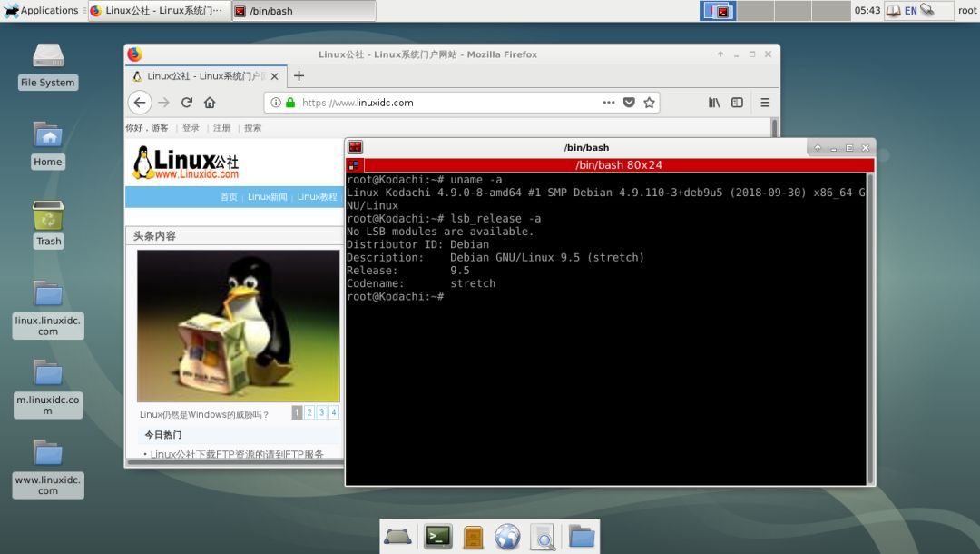This screenshot has width=980, height=554.
Task: Open home folder from dock
Action: coord(582,537)
